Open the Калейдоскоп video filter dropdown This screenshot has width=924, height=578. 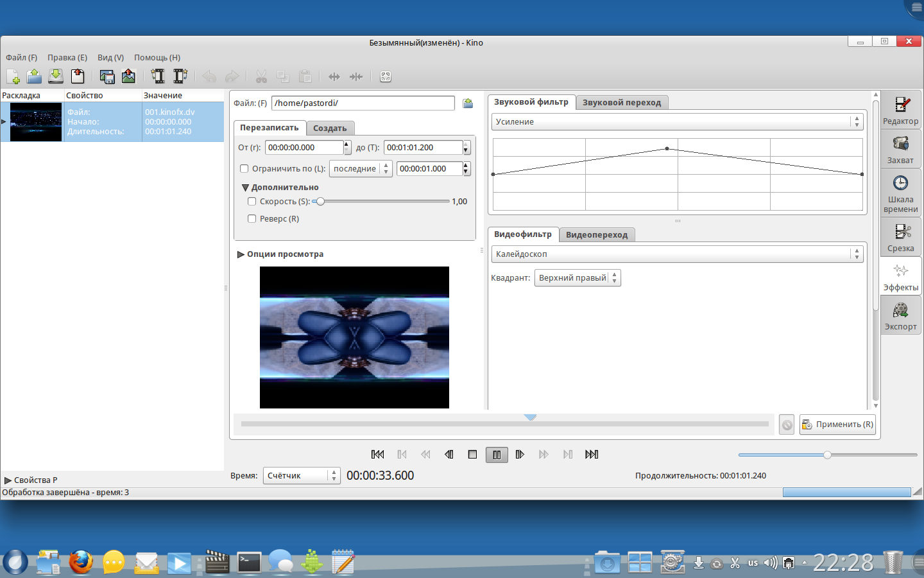click(677, 254)
